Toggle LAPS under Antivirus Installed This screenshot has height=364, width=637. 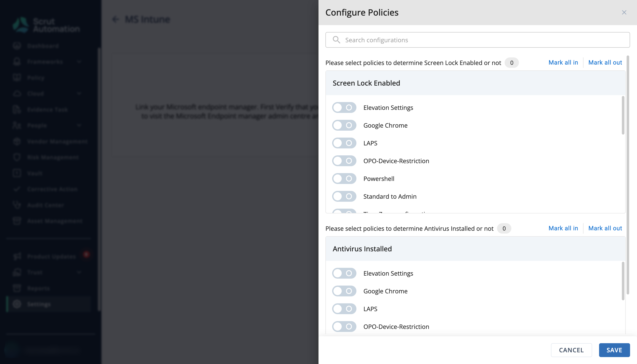coord(344,309)
